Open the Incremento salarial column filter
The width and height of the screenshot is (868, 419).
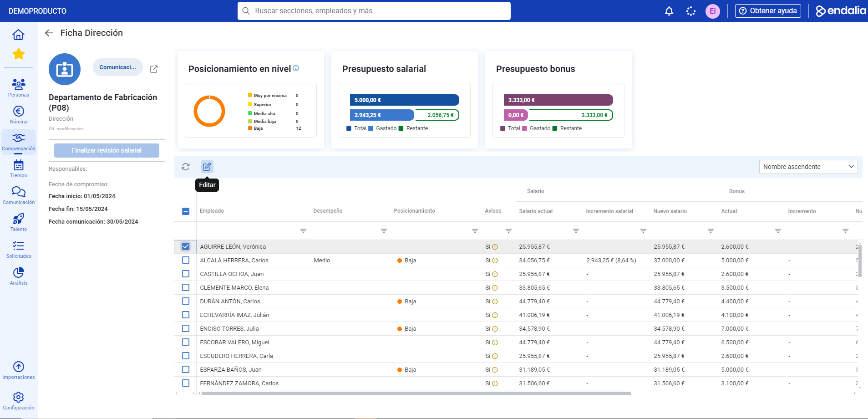(x=644, y=231)
